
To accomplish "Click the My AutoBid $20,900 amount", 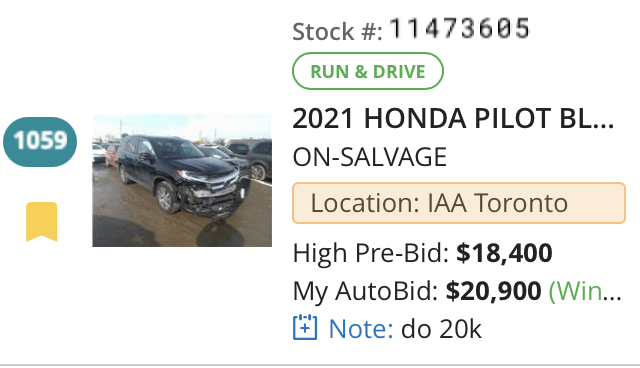I will (493, 291).
